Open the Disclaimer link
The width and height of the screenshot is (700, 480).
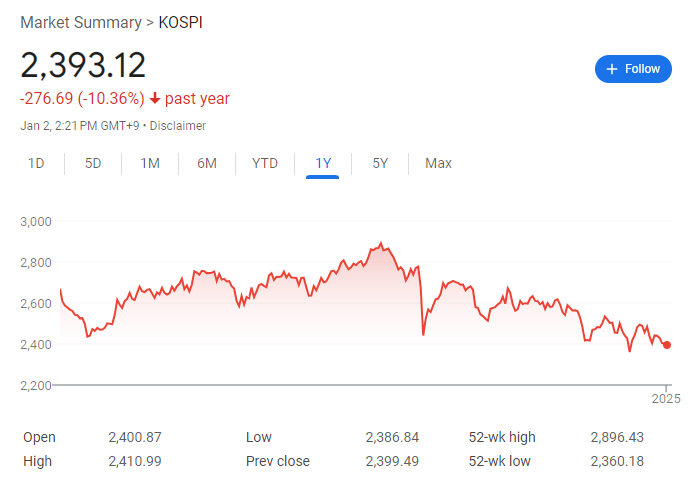pyautogui.click(x=178, y=126)
